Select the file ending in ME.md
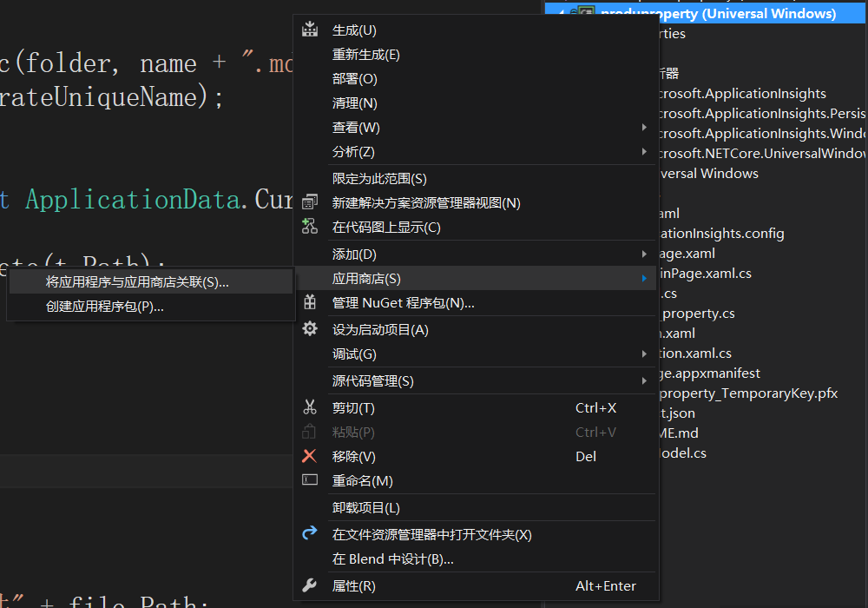This screenshot has height=608, width=868. [680, 433]
